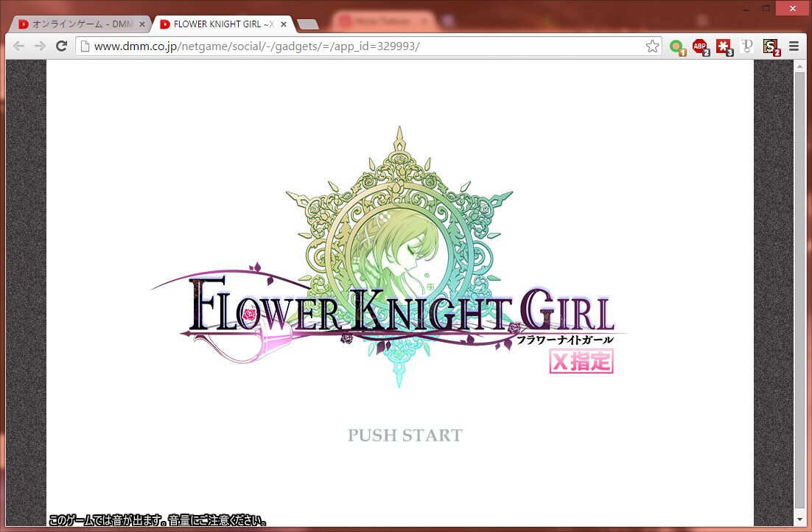Screen dimensions: 812x532
Task: Minimize the browser window
Action: click(x=746, y=9)
